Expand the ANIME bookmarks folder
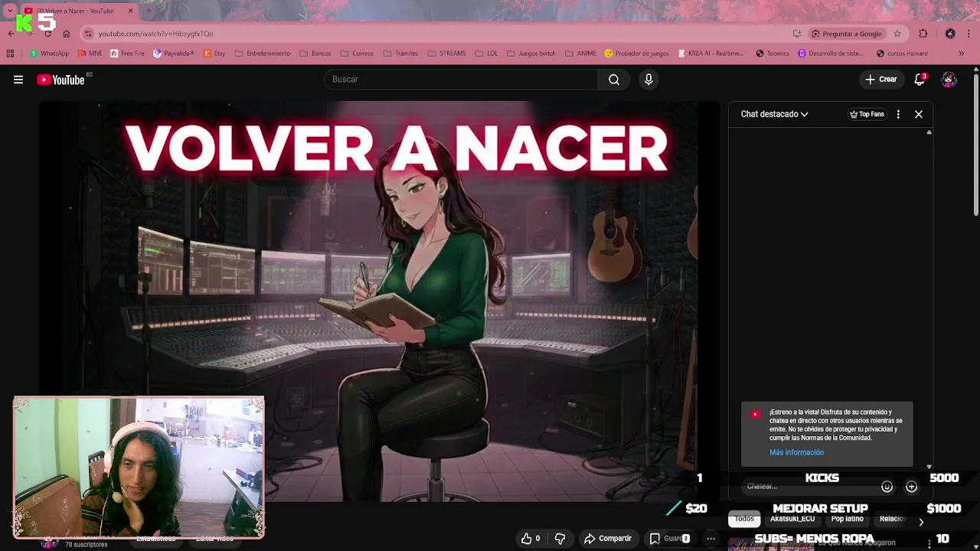The image size is (980, 551). coord(580,54)
